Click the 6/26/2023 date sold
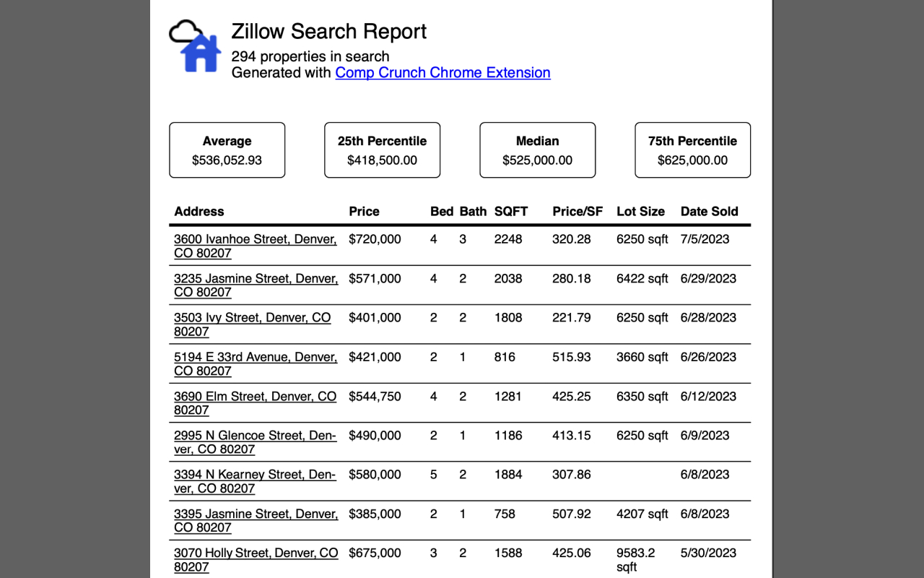The width and height of the screenshot is (924, 578). (x=709, y=357)
